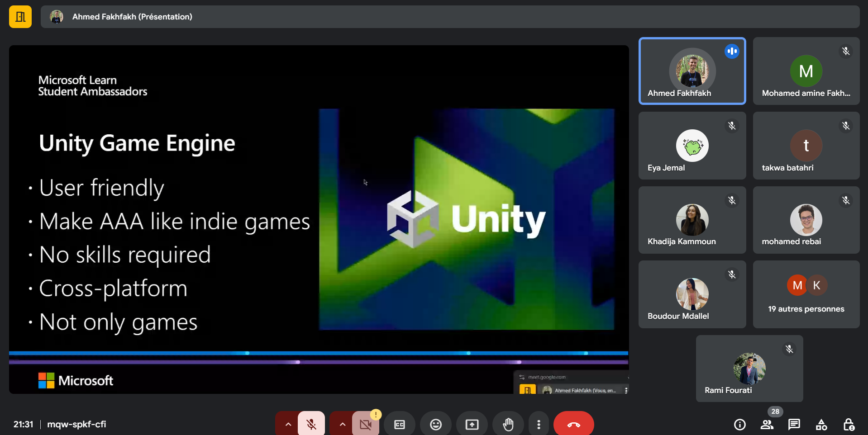Open the emoji reactions button
The height and width of the screenshot is (435, 868).
(436, 424)
